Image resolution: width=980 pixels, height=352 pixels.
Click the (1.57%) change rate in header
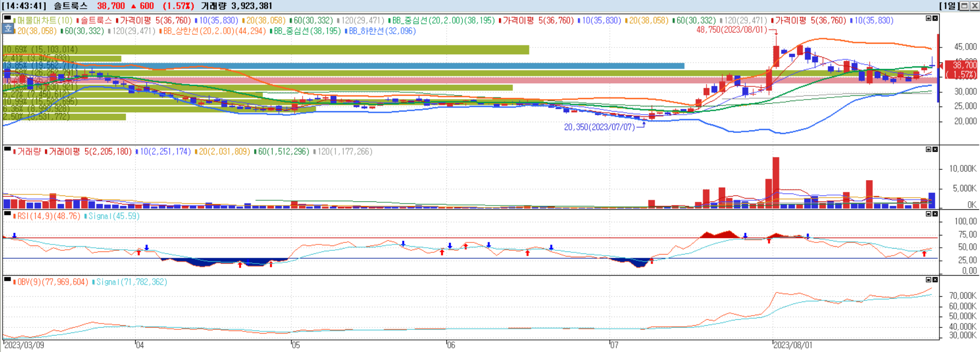(x=178, y=6)
